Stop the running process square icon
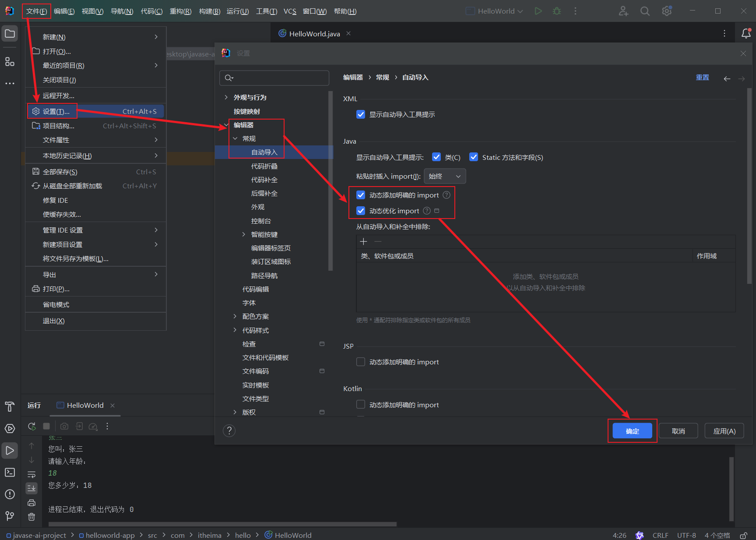Screen dimensions: 756x540 pyautogui.click(x=46, y=426)
